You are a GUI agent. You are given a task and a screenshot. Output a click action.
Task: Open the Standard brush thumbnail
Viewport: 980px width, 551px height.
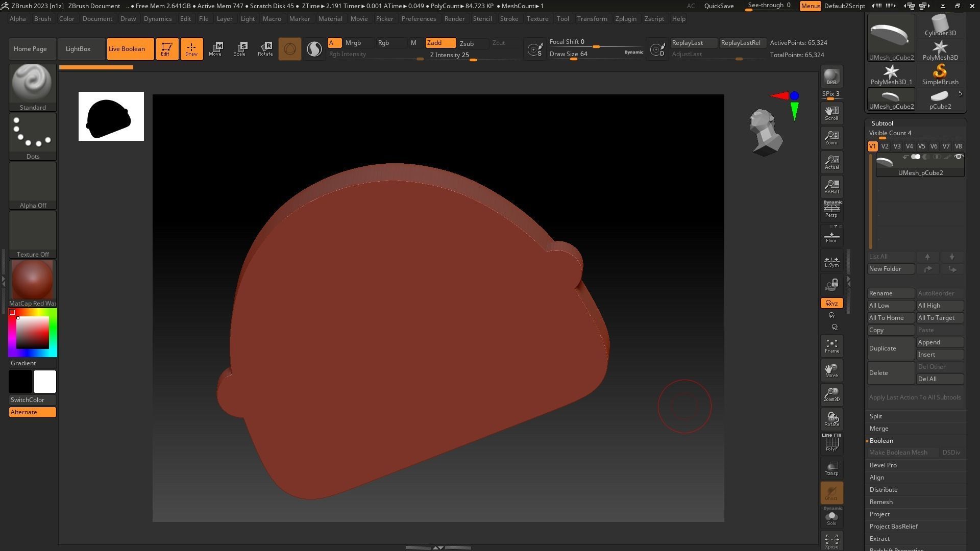32,83
